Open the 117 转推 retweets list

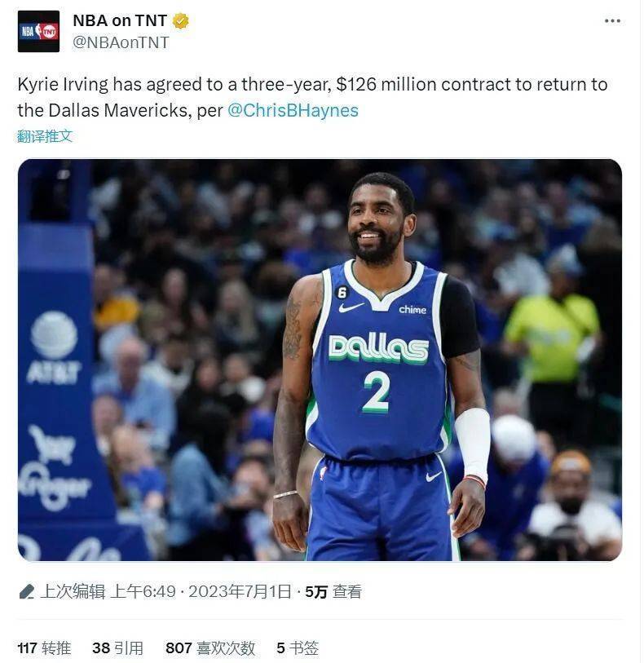pyautogui.click(x=44, y=648)
